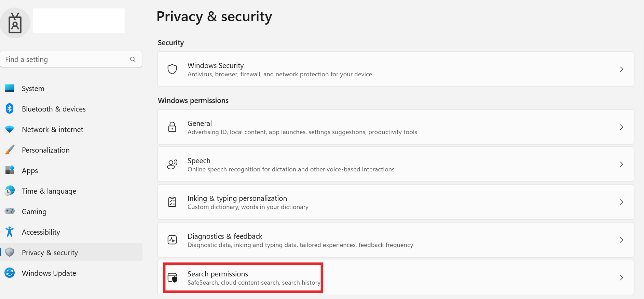Image resolution: width=644 pixels, height=299 pixels.
Task: Click the Windows Update sync icon
Action: pyautogui.click(x=10, y=273)
